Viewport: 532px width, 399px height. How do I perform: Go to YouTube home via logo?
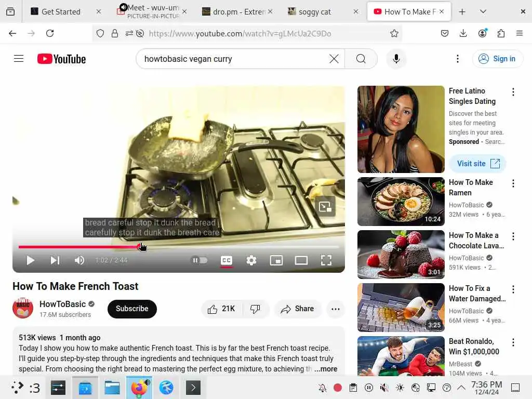coord(61,59)
